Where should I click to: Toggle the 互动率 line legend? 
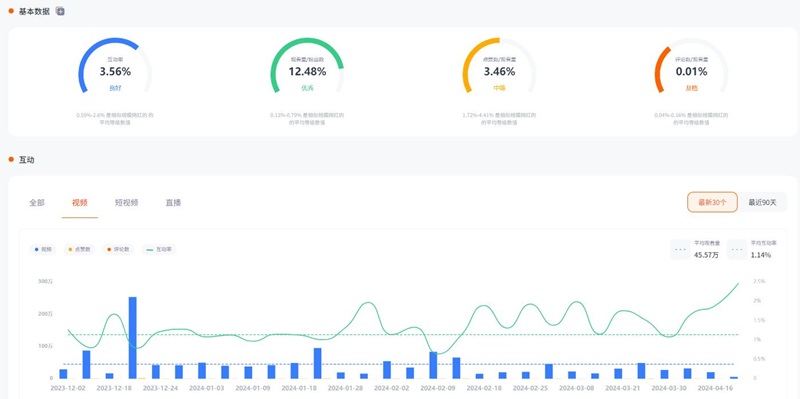(x=159, y=250)
